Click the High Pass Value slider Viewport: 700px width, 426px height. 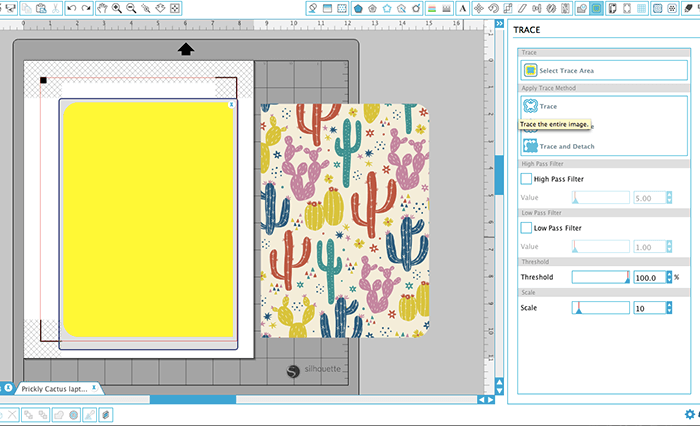click(601, 197)
